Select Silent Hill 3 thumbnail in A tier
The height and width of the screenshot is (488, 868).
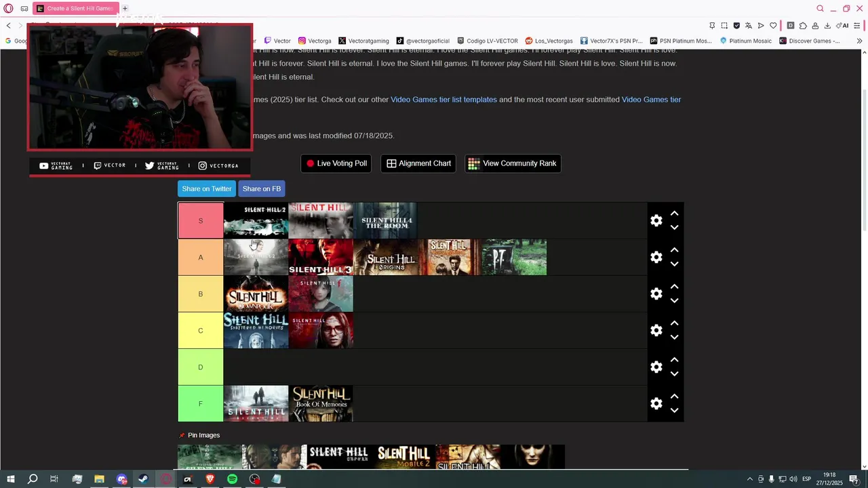tap(321, 258)
